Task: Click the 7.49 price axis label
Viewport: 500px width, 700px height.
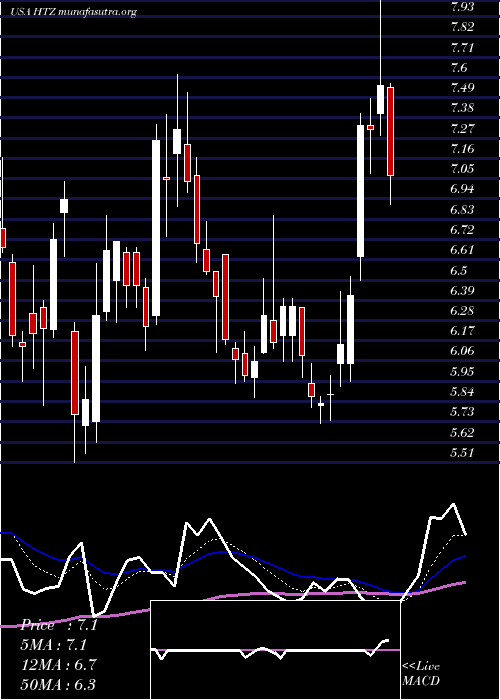Action: click(x=462, y=88)
